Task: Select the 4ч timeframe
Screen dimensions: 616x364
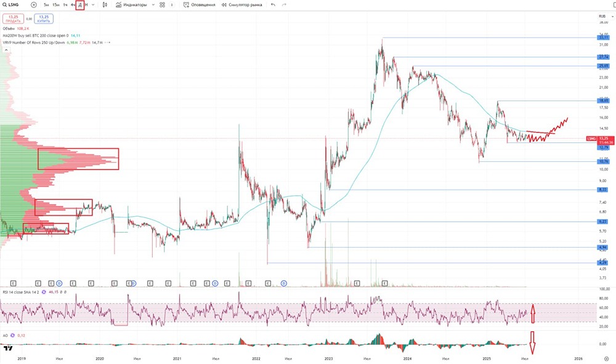Action: 73,5
